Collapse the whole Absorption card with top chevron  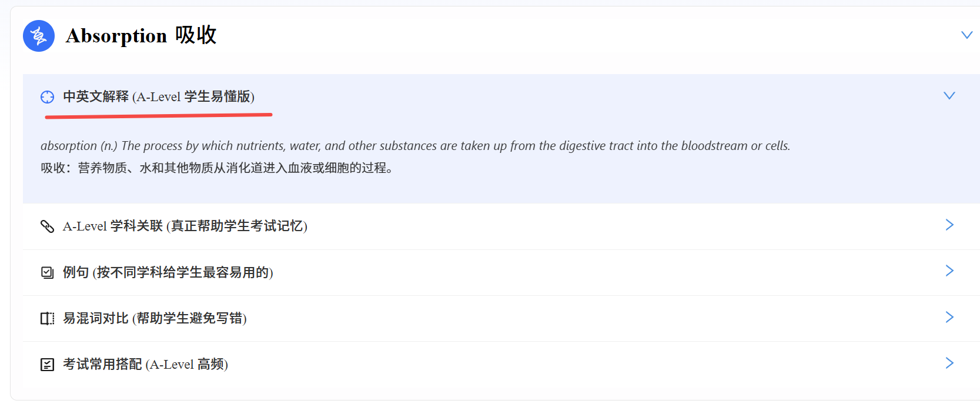(966, 35)
